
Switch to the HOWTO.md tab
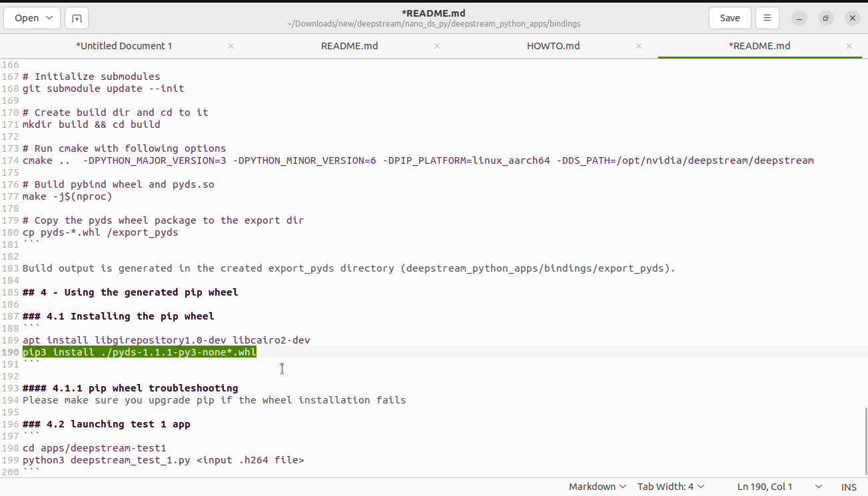[x=553, y=46]
